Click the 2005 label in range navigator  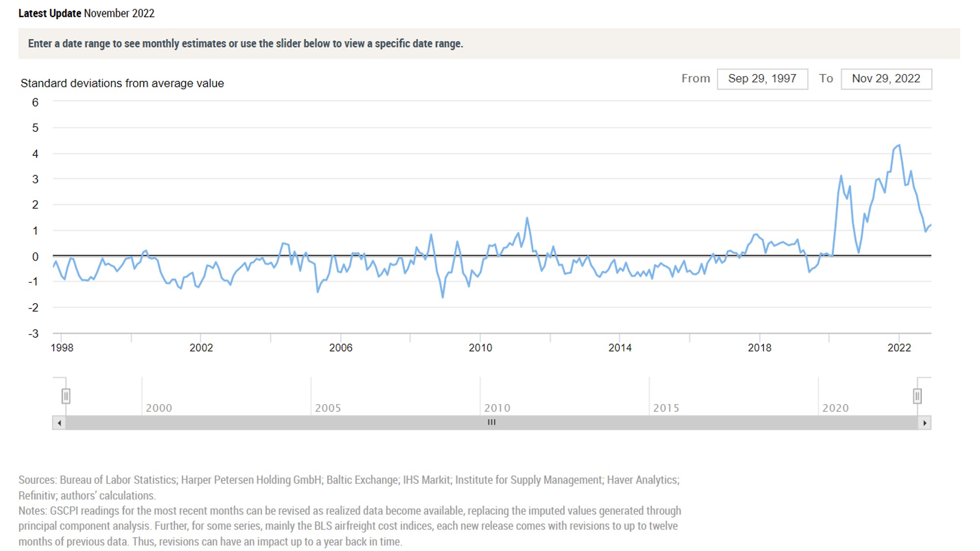[x=328, y=408]
